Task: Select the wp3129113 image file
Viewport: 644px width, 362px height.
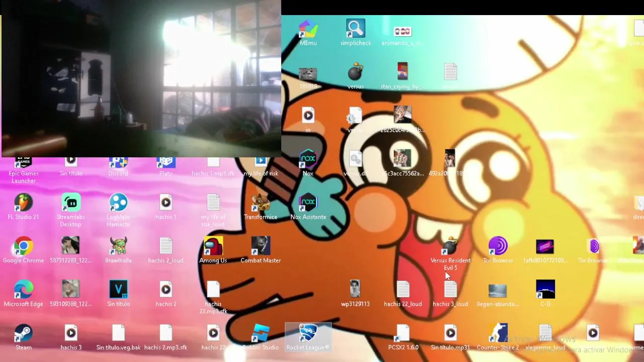Action: click(356, 294)
